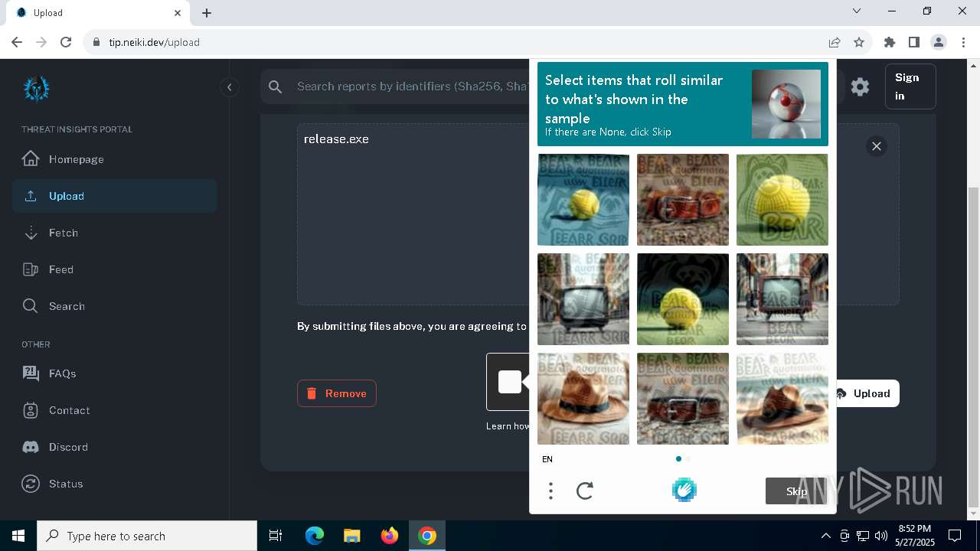Select the cowboy hat image in the right column

782,399
